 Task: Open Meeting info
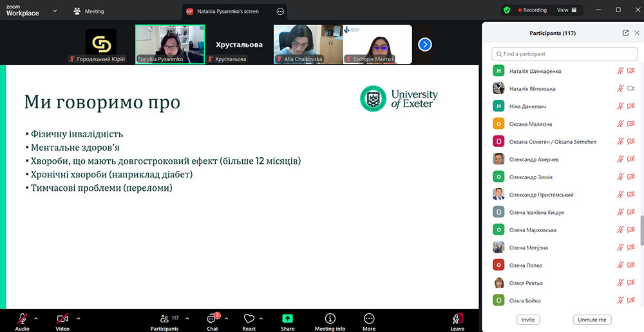coord(330,320)
